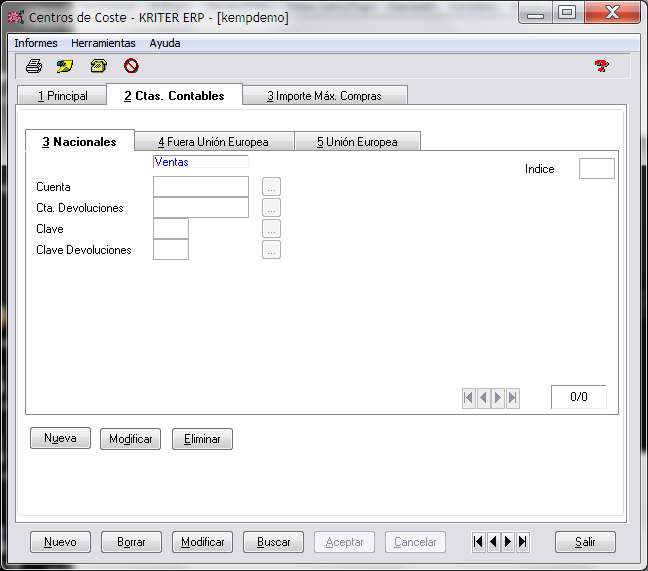Click the red prohibited circle icon
648x571 pixels.
[x=131, y=66]
